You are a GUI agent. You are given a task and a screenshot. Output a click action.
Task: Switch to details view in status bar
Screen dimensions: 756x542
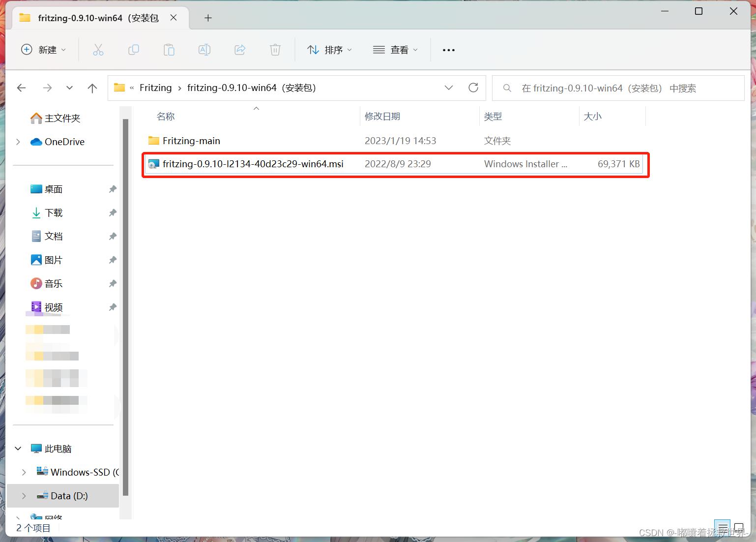[x=723, y=528]
